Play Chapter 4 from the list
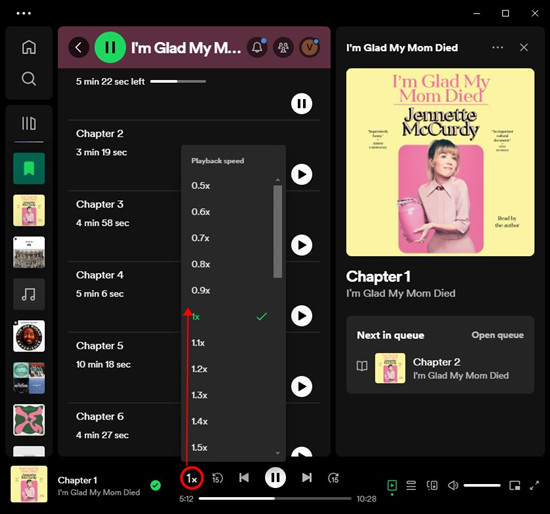This screenshot has height=514, width=550. [x=301, y=316]
